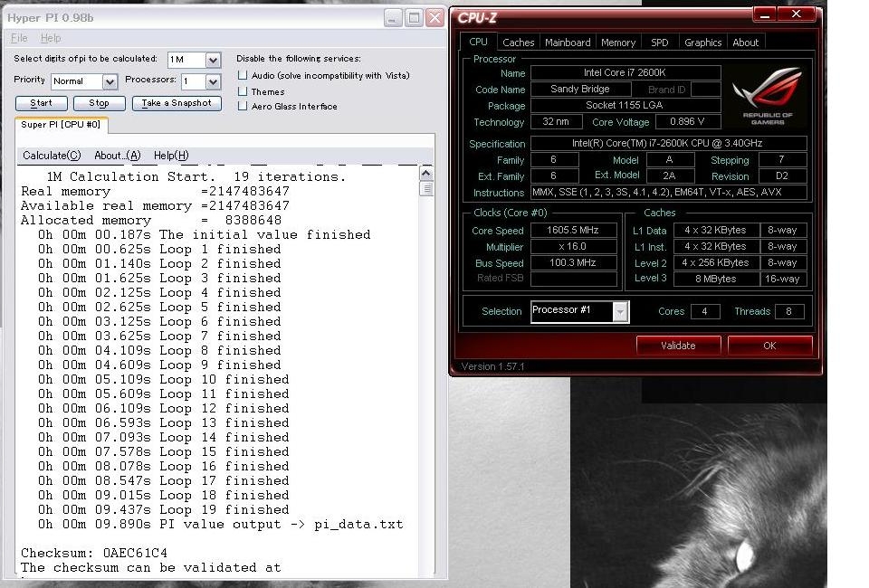The width and height of the screenshot is (869, 588).
Task: Open the Calculate(C) menu
Action: click(x=52, y=156)
